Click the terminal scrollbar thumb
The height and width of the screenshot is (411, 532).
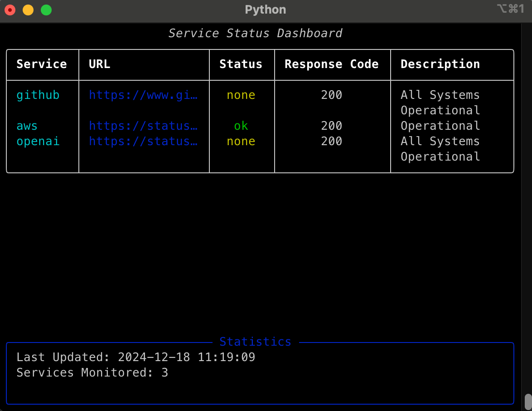coord(528,402)
